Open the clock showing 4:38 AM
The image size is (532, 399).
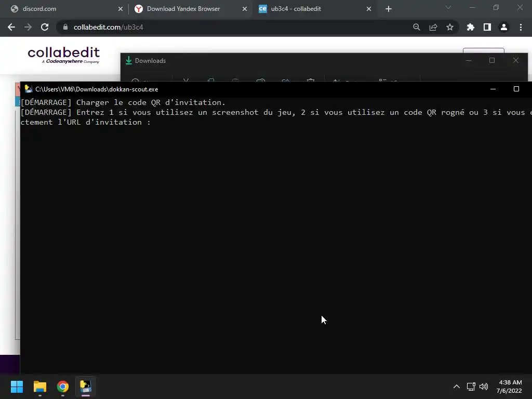pyautogui.click(x=509, y=387)
